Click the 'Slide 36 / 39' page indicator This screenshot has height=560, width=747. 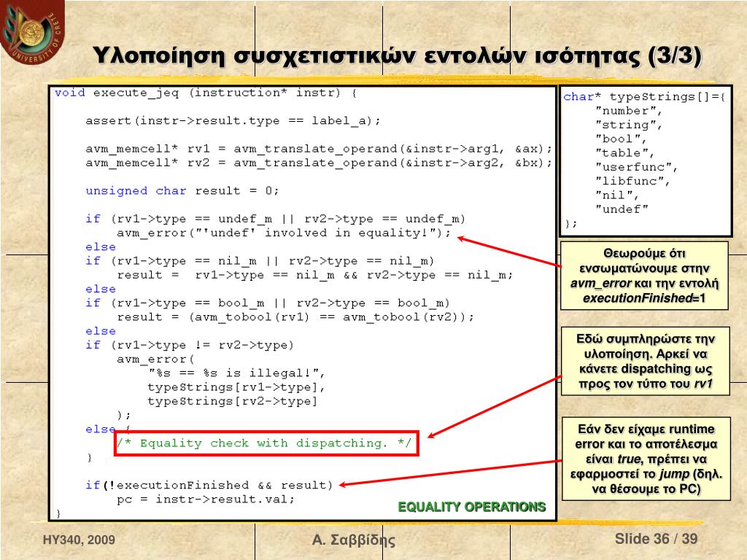(x=656, y=539)
